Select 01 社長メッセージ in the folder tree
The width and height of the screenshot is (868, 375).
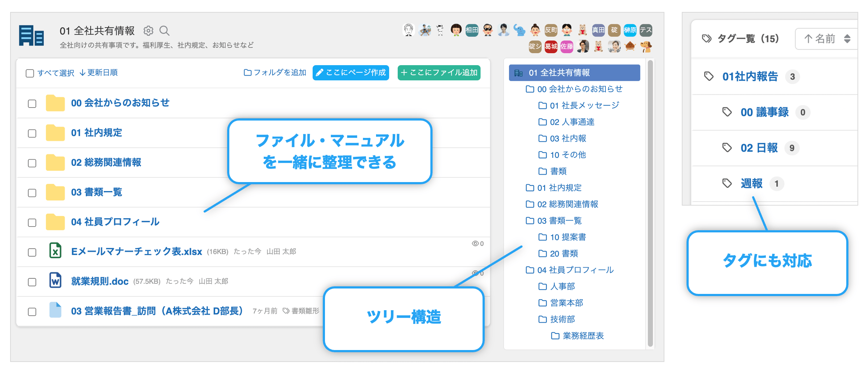point(584,105)
